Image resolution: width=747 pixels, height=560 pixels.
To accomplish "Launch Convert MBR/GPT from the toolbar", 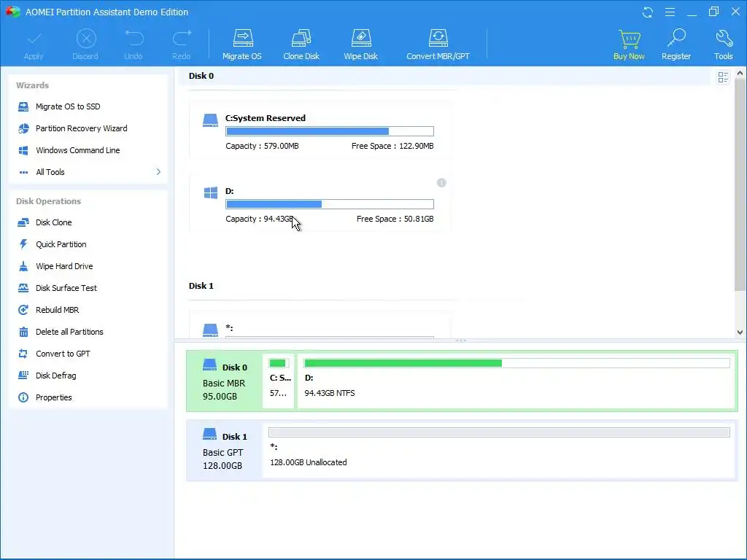I will click(438, 44).
